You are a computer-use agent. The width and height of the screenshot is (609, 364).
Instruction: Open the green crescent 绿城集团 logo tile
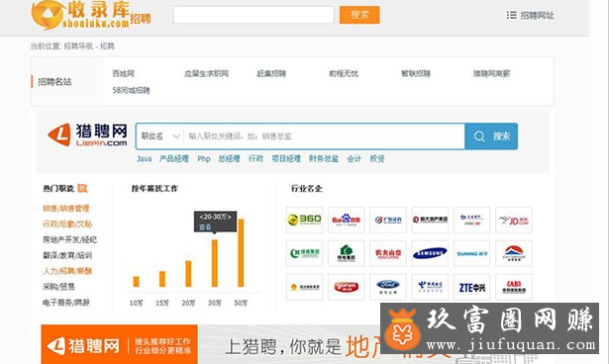pyautogui.click(x=304, y=253)
